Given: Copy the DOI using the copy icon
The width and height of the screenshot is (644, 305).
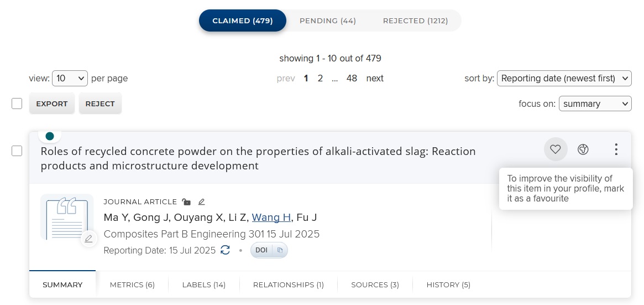Looking at the screenshot, I should [x=280, y=250].
